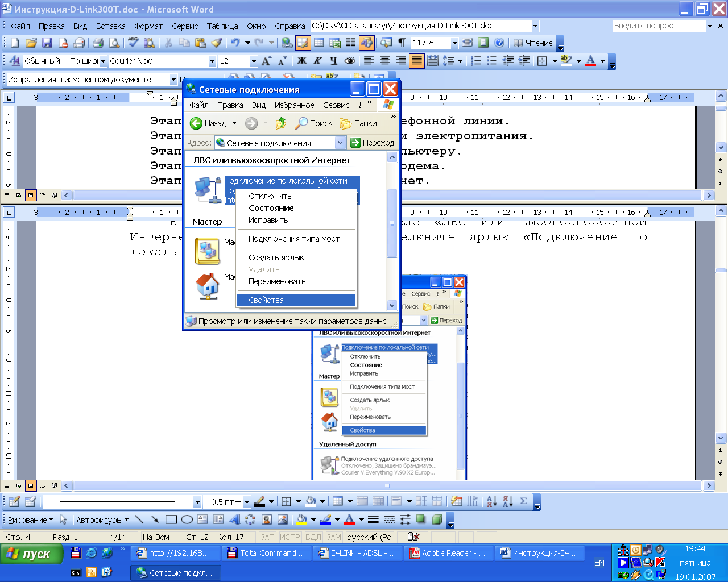Image resolution: width=728 pixels, height=582 pixels.
Task: Click the Format Painter brush icon
Action: click(x=216, y=43)
